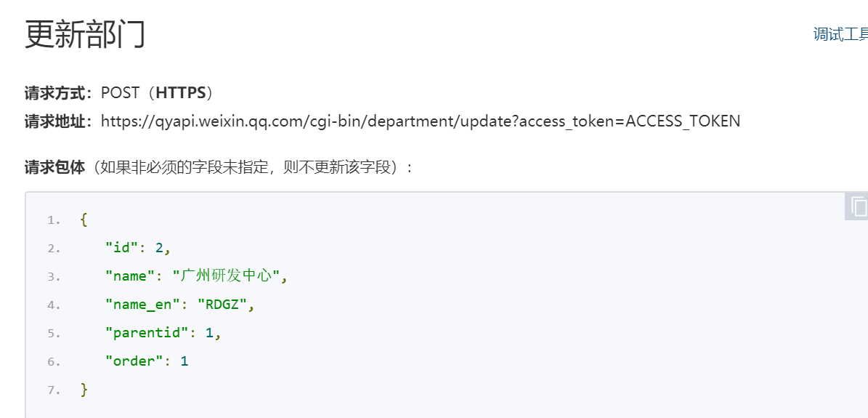Click the "RDGZ" string value

[x=222, y=305]
